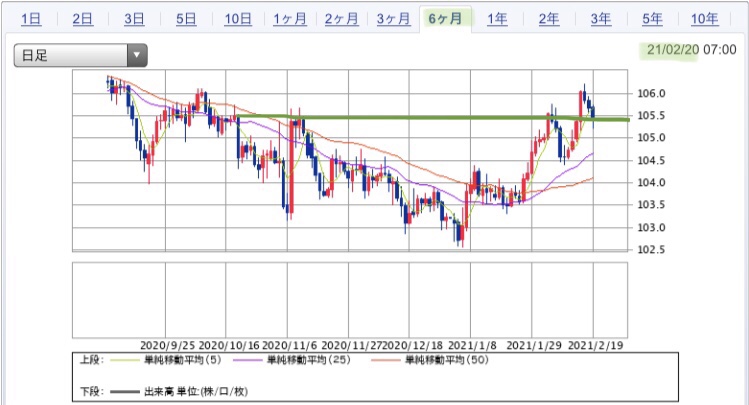Click the 105.5 price axis label
The image size is (749, 405).
[x=651, y=116]
